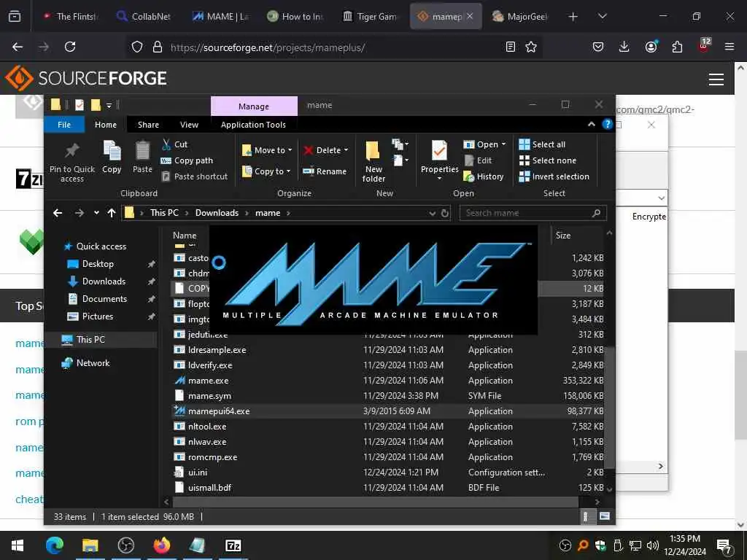This screenshot has width=747, height=560.
Task: Expand the Delete options arrow
Action: click(x=346, y=150)
